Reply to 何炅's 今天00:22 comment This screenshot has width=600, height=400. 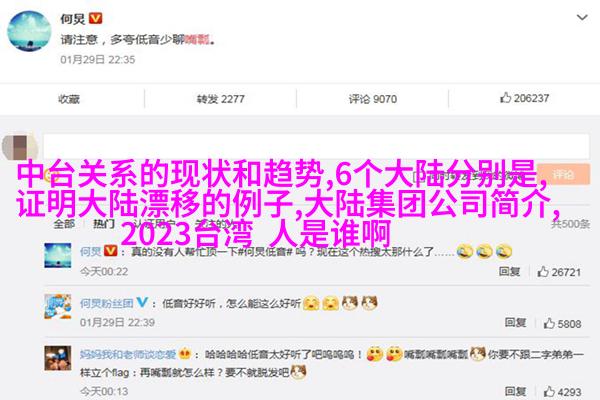tap(509, 272)
